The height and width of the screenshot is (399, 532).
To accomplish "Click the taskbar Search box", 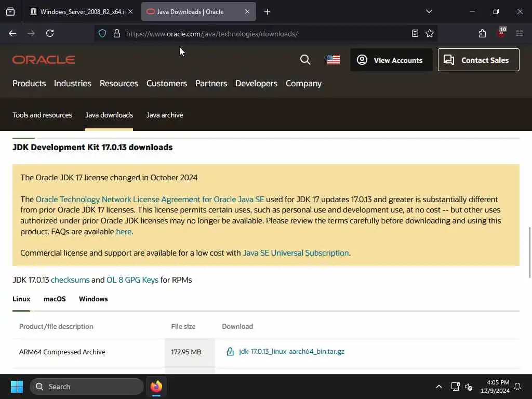I will (87, 387).
